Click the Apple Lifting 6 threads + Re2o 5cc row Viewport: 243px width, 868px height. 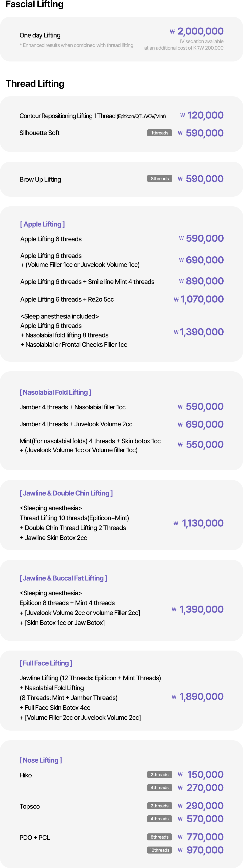(x=121, y=299)
